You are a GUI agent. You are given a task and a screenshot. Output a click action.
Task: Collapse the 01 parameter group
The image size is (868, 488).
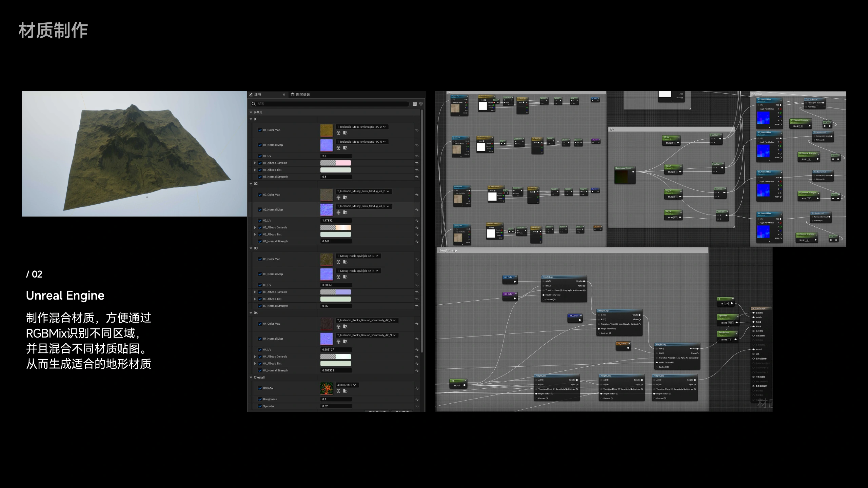point(251,119)
